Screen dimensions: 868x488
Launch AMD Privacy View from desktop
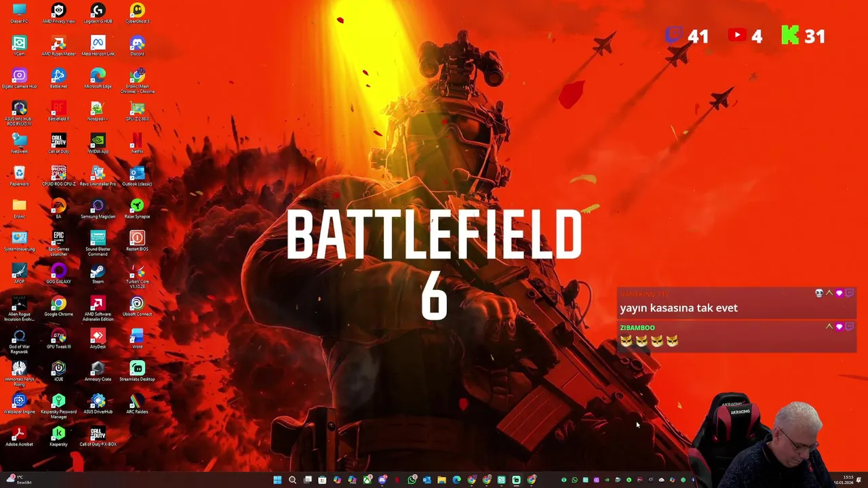(58, 13)
